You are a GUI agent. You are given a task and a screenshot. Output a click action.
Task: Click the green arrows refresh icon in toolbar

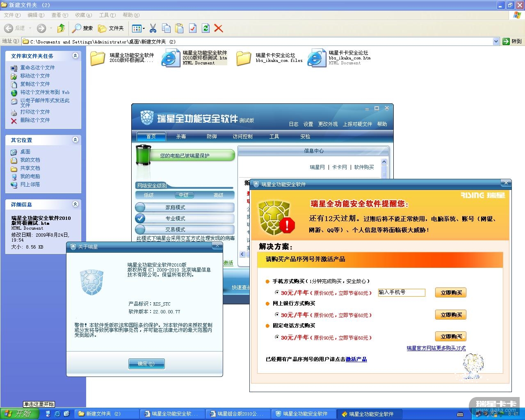point(205,28)
